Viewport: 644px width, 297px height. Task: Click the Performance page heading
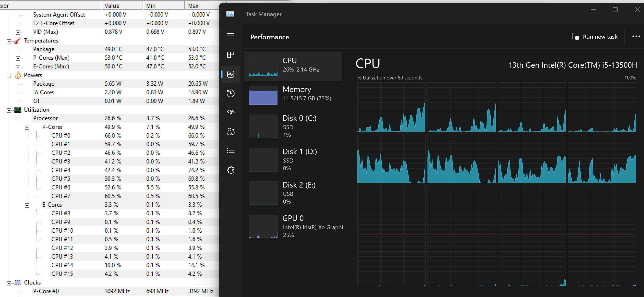click(270, 37)
